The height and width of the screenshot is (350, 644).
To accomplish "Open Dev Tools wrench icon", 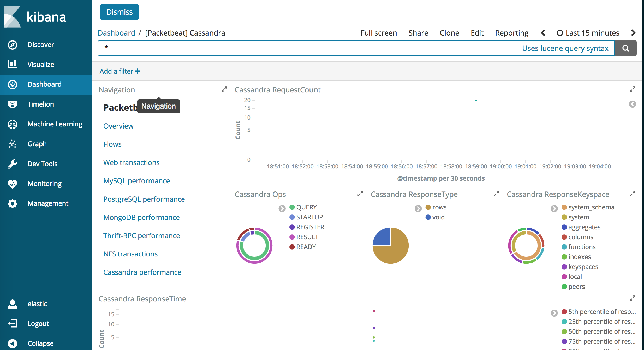I will [12, 164].
